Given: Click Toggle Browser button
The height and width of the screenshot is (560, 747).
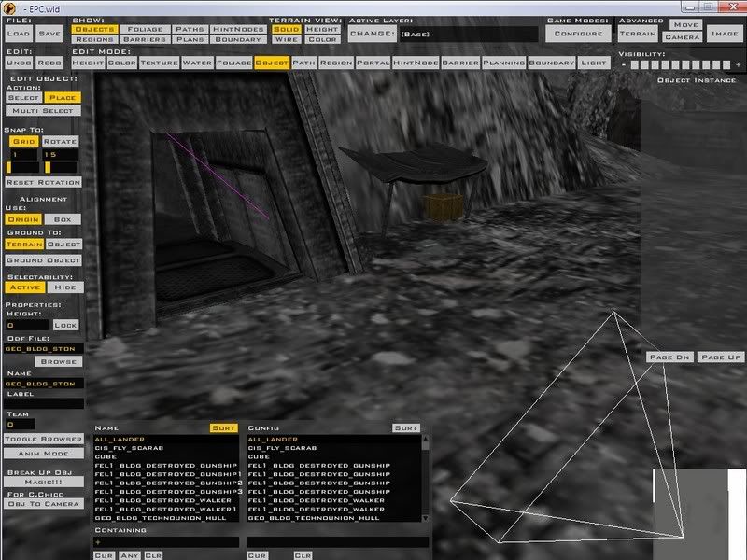Looking at the screenshot, I should [43, 439].
